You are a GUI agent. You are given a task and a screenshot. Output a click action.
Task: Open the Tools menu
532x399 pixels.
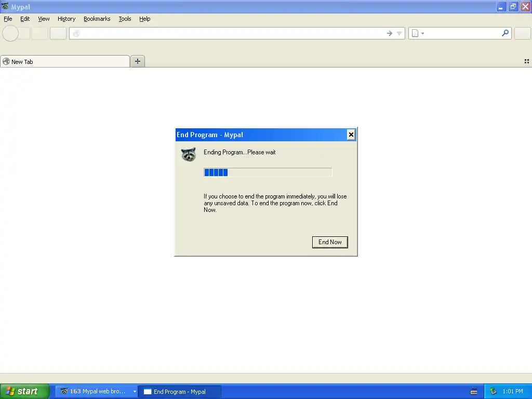point(125,19)
